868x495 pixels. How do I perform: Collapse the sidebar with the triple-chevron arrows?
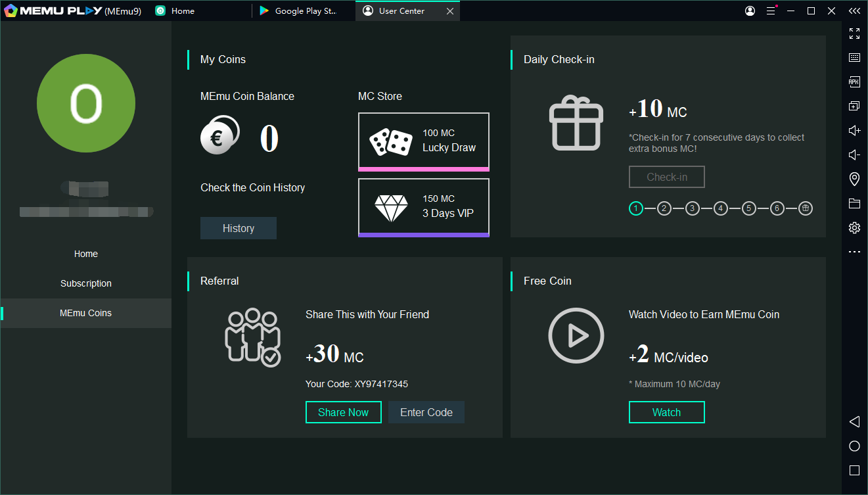coord(854,11)
